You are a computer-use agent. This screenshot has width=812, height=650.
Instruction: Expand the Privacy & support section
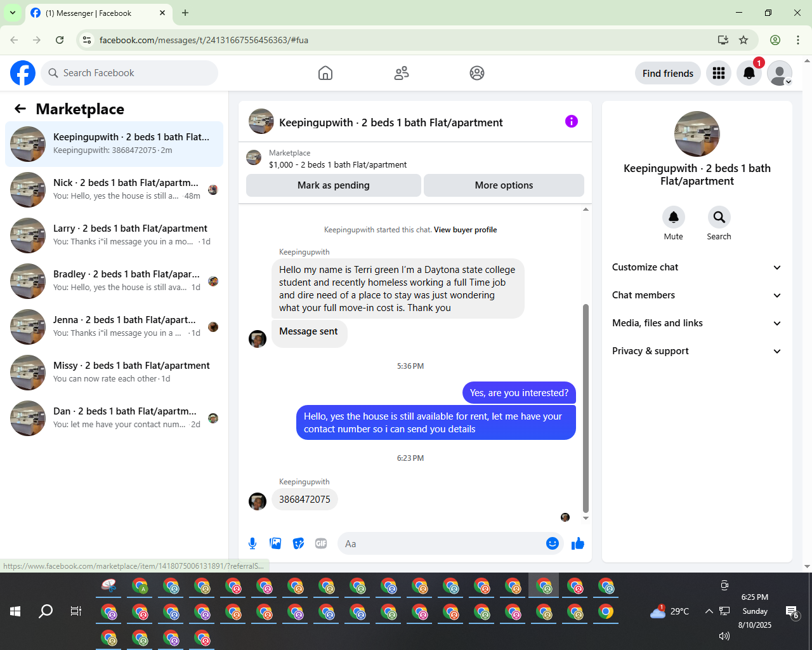697,351
